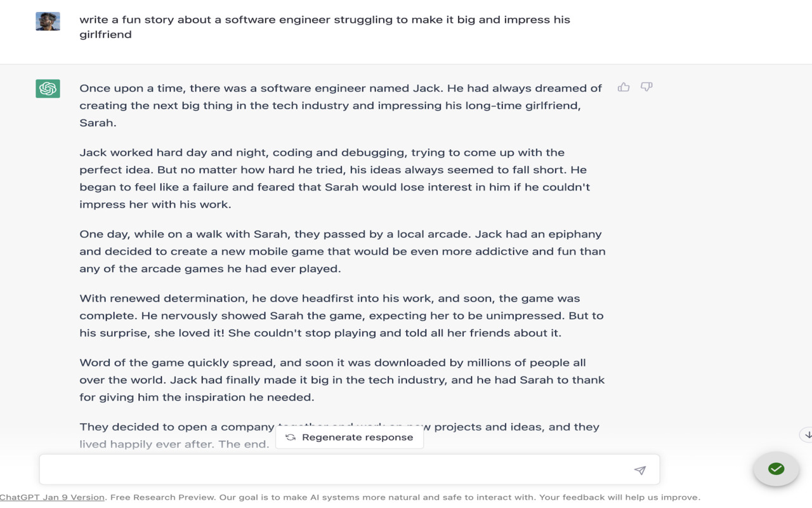Click the line 'They decided to open a company'
This screenshot has height=508, width=812.
(x=178, y=427)
